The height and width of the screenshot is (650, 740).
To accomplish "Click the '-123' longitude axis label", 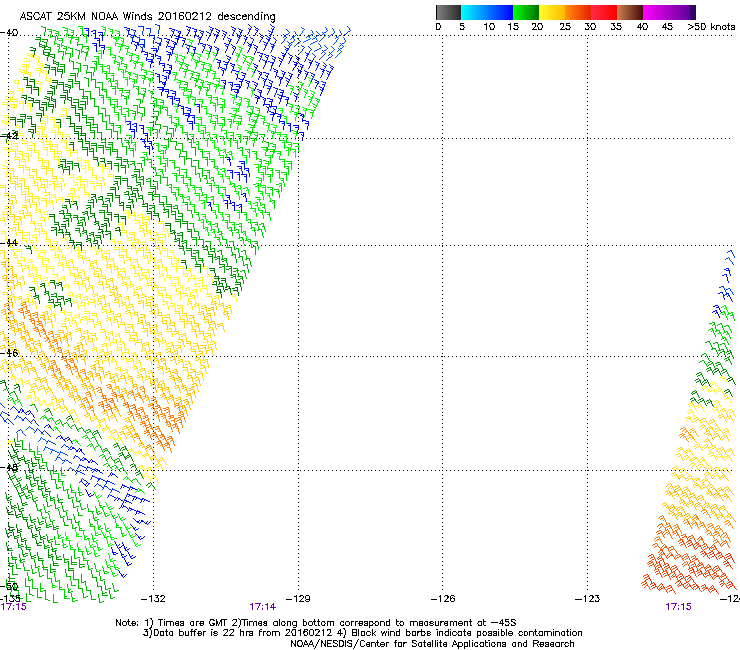I will pyautogui.click(x=588, y=599).
